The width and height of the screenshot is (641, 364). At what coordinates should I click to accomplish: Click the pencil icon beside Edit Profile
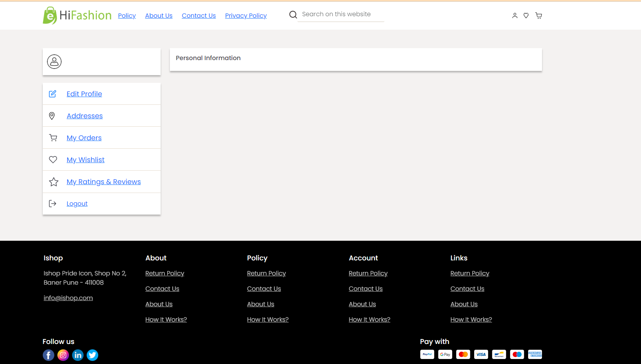53,94
